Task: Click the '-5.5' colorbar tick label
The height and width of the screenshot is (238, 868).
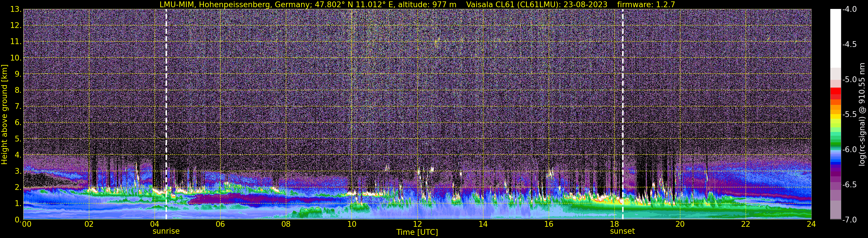Action: pyautogui.click(x=850, y=115)
